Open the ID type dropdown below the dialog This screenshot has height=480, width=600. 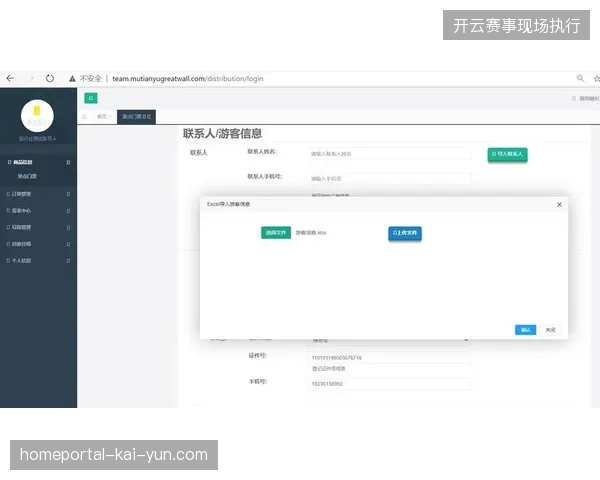(389, 340)
